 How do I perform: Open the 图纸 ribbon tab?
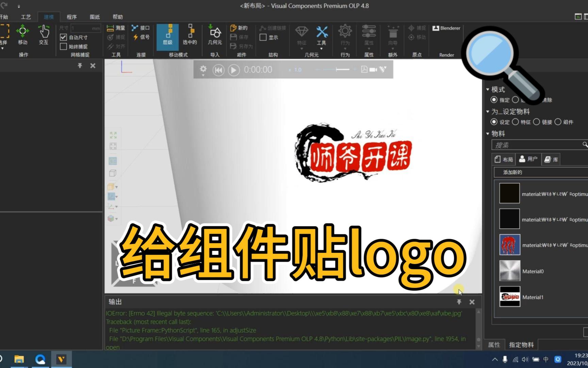point(95,17)
